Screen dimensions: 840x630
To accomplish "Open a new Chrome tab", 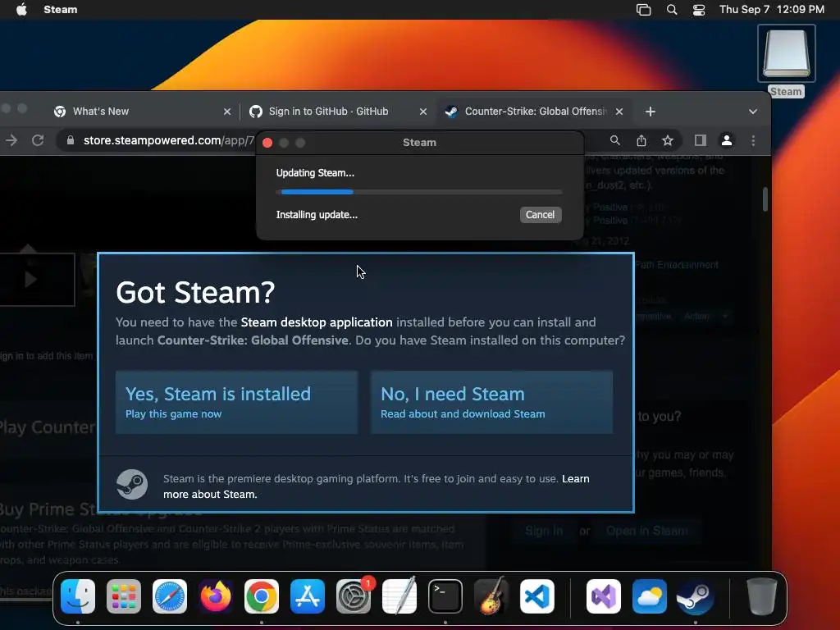I will coord(651,112).
